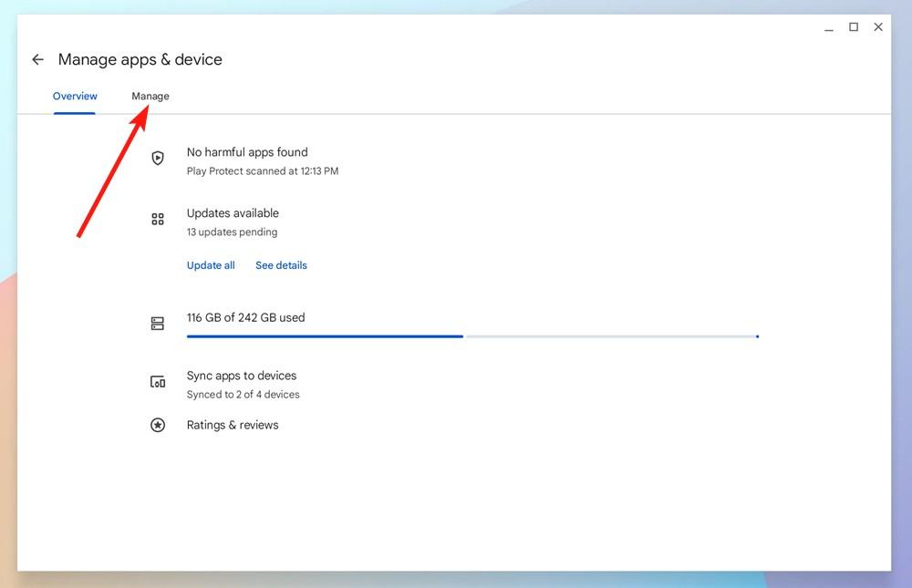Click 116 GB of 242 GB used text
The height and width of the screenshot is (588, 912).
pos(245,317)
